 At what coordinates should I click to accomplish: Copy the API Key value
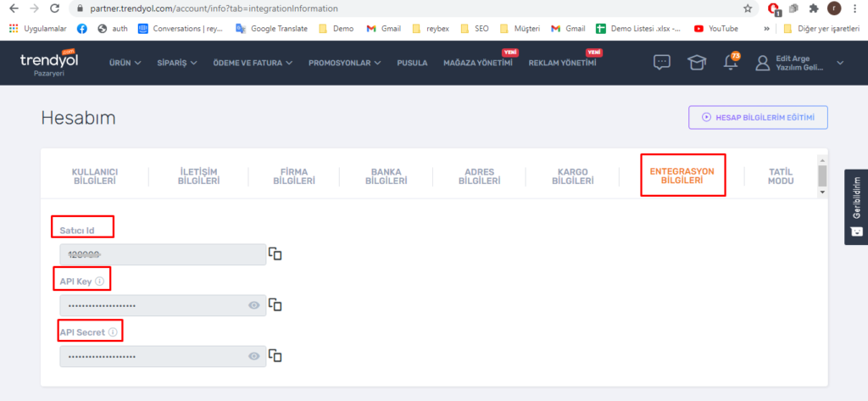[x=275, y=304]
